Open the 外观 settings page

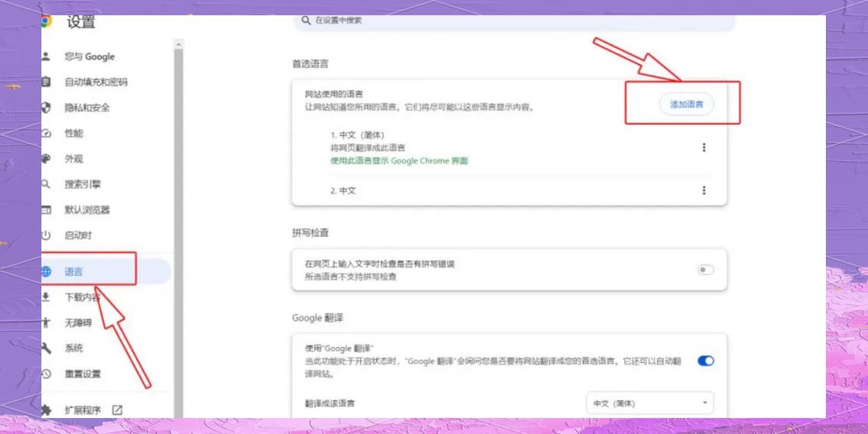(73, 159)
